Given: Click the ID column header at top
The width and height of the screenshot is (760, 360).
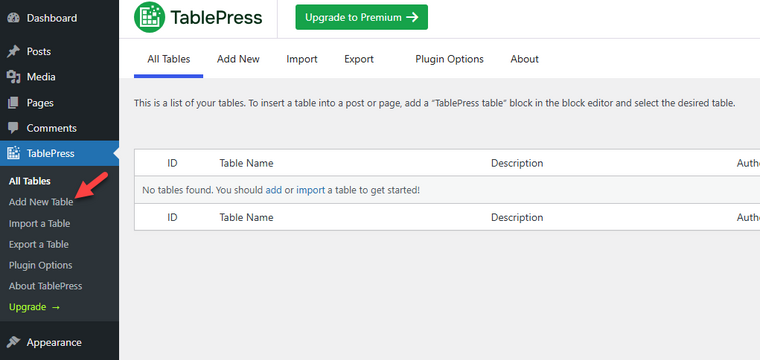Looking at the screenshot, I should 173,163.
